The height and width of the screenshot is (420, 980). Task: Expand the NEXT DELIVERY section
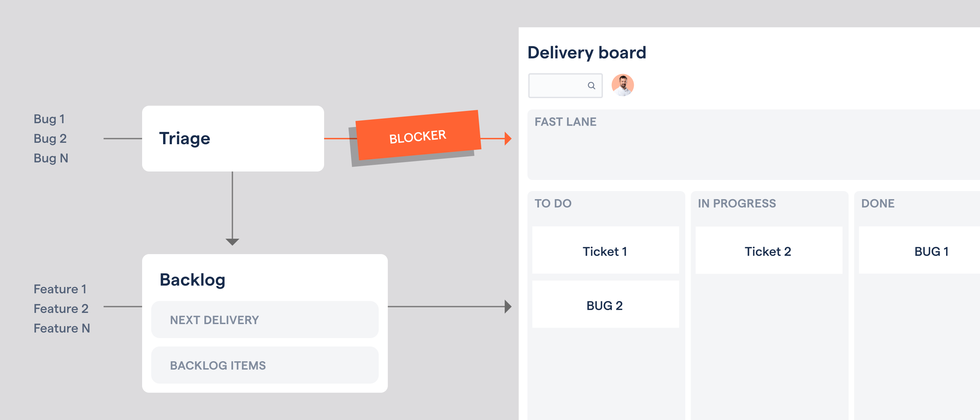pyautogui.click(x=264, y=320)
